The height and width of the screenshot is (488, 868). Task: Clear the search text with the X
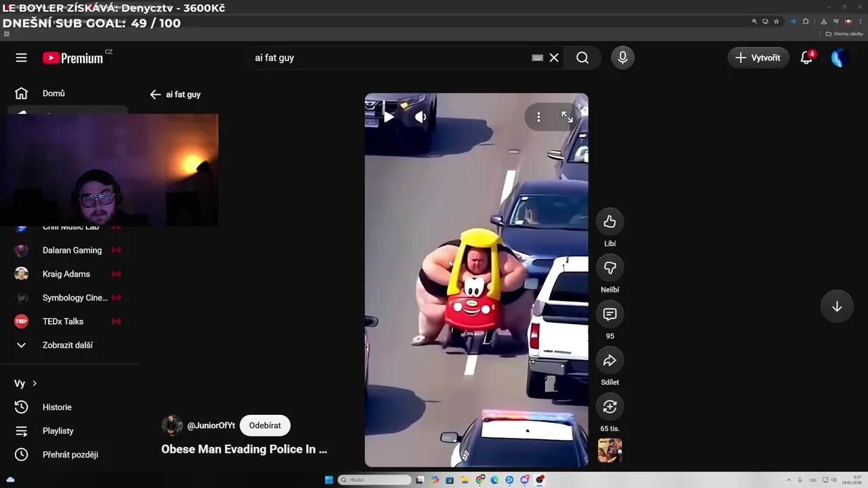[554, 58]
